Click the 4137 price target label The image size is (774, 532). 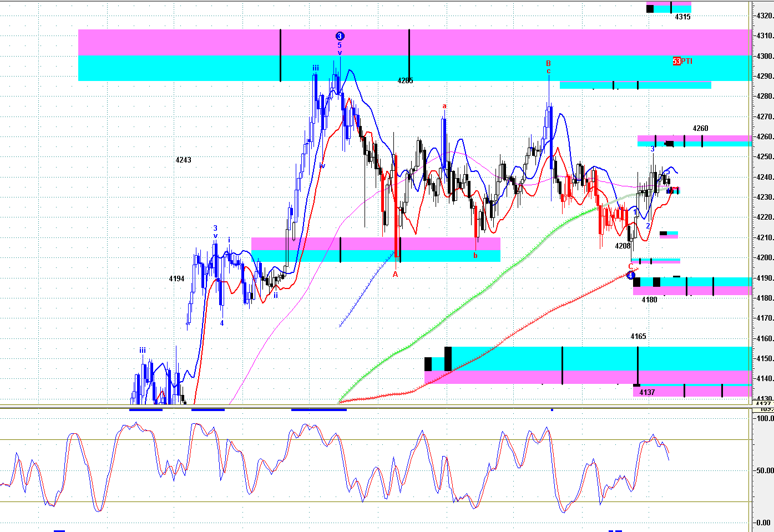point(647,393)
